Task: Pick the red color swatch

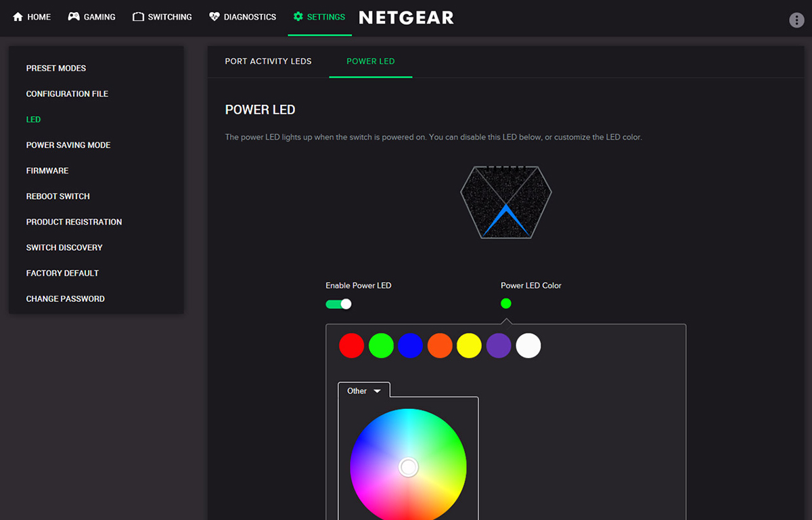Action: tap(351, 345)
